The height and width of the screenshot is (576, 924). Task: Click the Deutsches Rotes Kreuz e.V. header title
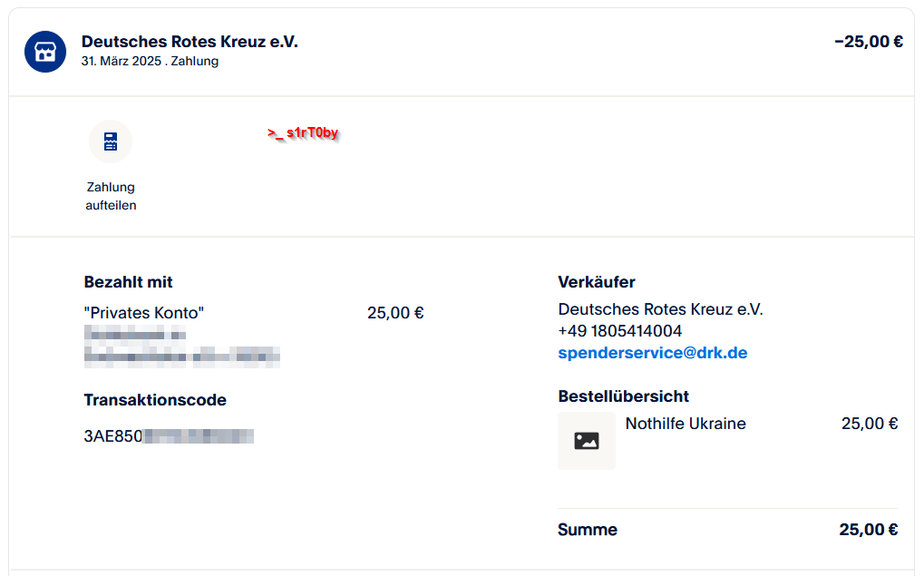(190, 42)
